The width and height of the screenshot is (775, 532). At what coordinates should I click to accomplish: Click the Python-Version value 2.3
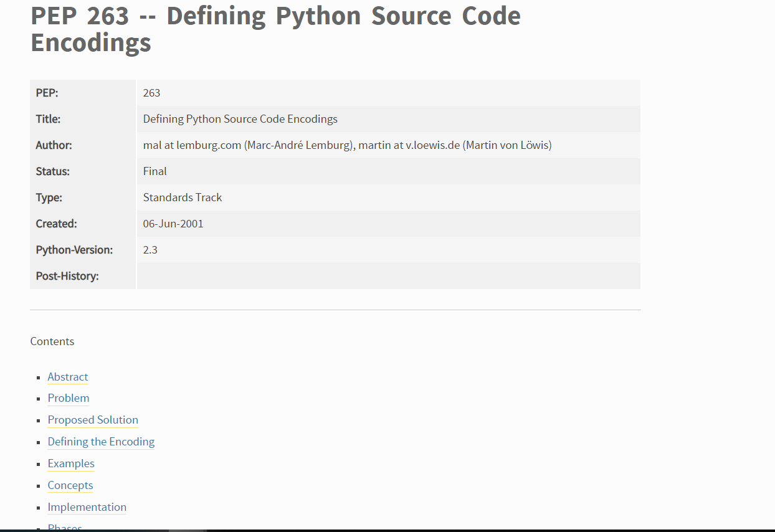151,250
